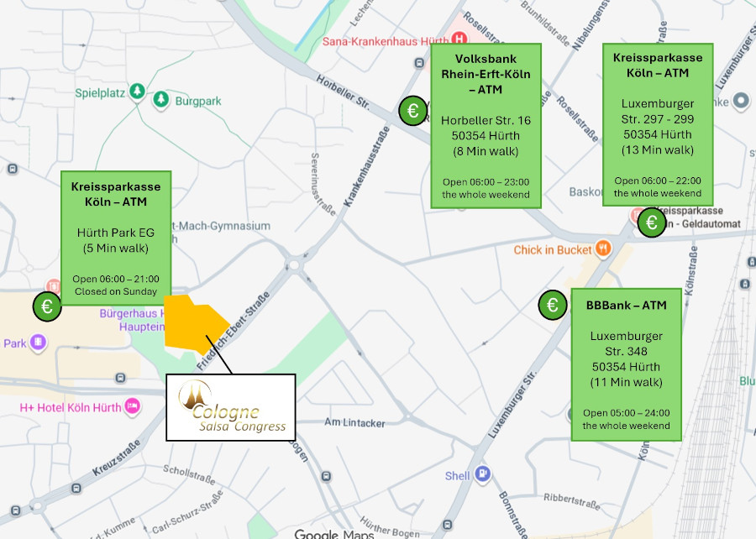This screenshot has width=756, height=539.
Task: Click the Brunhildstraße street label
Action: pyautogui.click(x=545, y=24)
